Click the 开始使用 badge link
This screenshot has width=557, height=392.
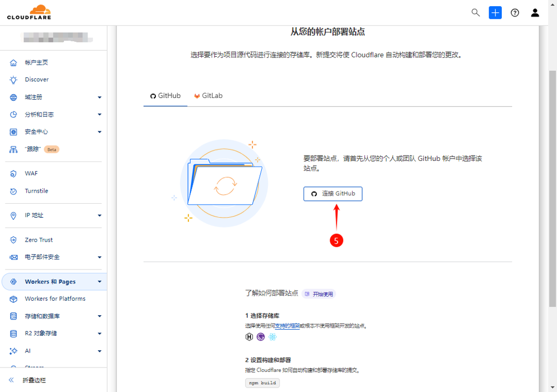(x=319, y=293)
